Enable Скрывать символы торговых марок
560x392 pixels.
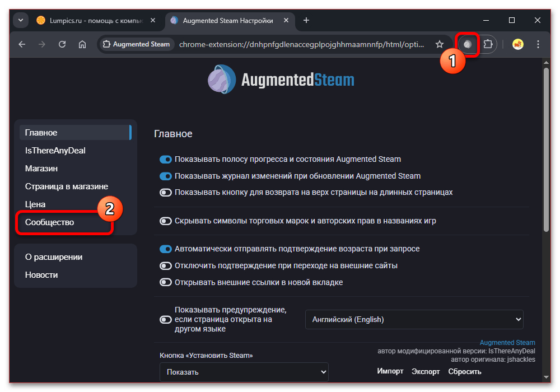click(166, 221)
